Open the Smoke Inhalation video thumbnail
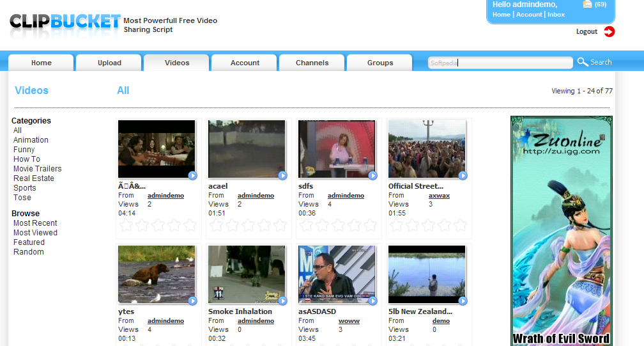644x346 pixels. pyautogui.click(x=247, y=274)
